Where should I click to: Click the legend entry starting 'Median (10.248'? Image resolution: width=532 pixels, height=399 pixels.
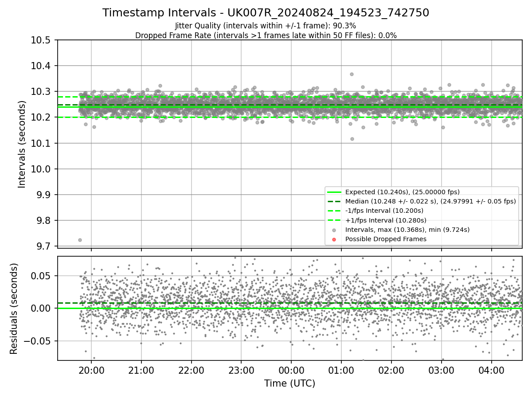click(x=430, y=201)
